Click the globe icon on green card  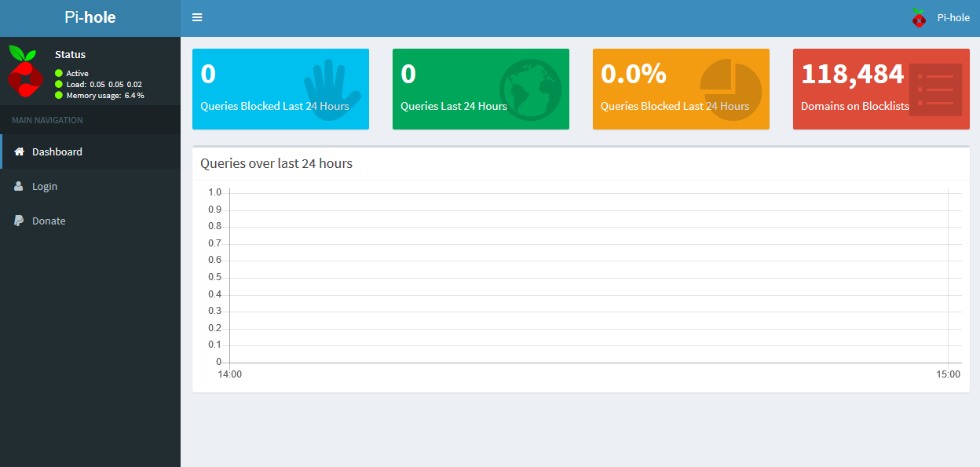pos(531,89)
